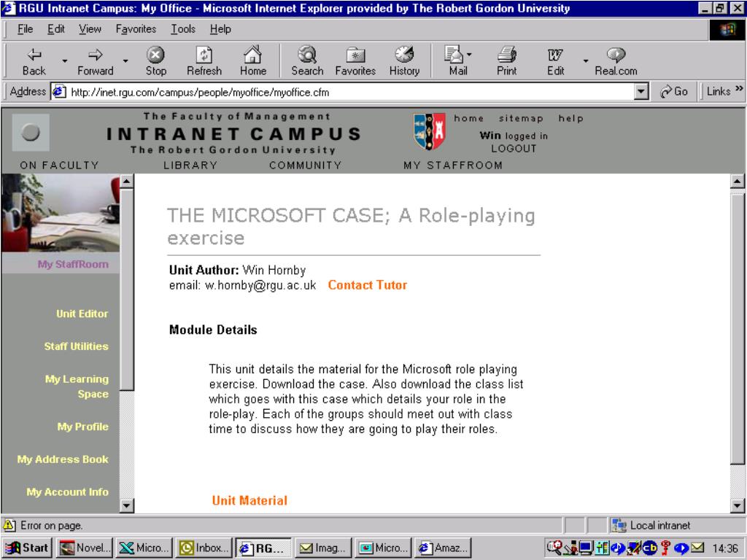
Task: Open the sitemap link
Action: (x=521, y=119)
